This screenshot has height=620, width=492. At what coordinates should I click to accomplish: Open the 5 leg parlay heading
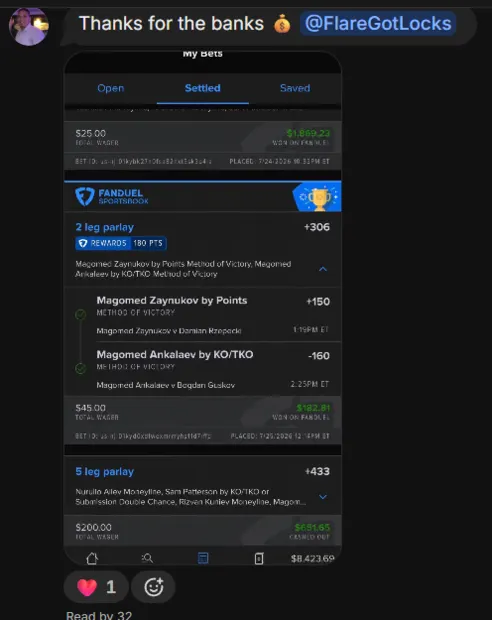click(x=105, y=471)
